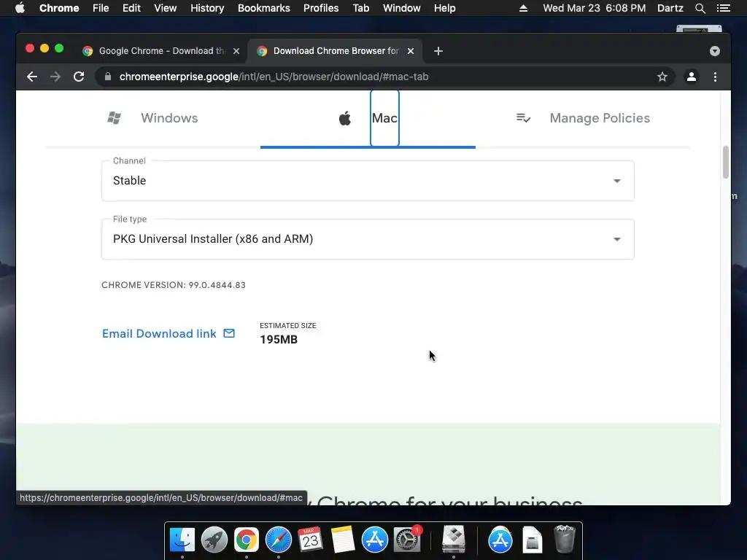Open Finder from the dock
The image size is (747, 560).
click(182, 540)
